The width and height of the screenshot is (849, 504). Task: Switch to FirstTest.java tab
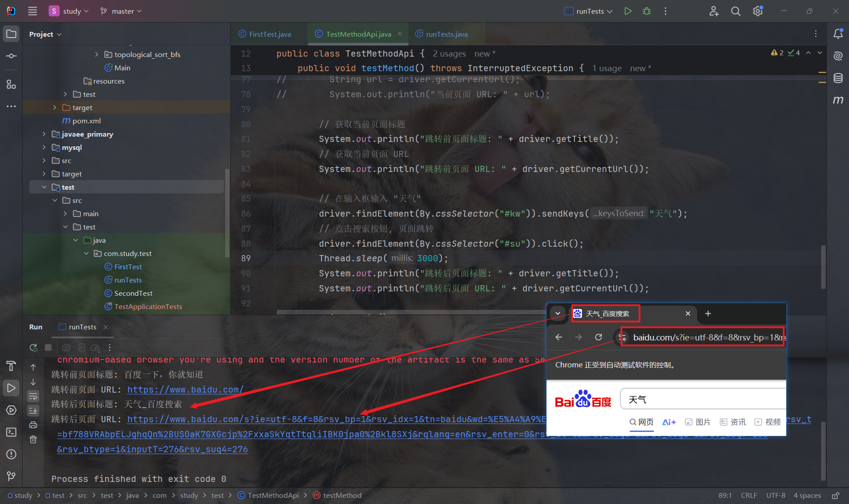coord(269,34)
